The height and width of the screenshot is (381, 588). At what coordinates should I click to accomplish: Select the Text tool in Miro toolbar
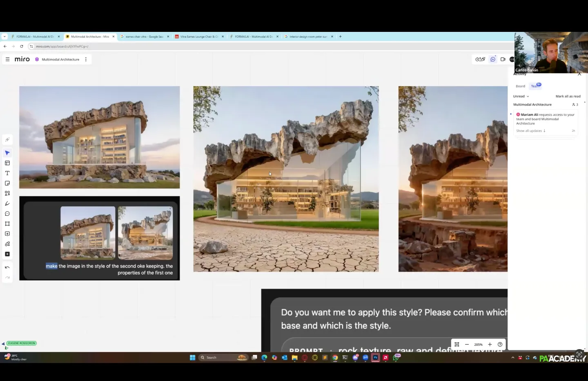[7, 173]
